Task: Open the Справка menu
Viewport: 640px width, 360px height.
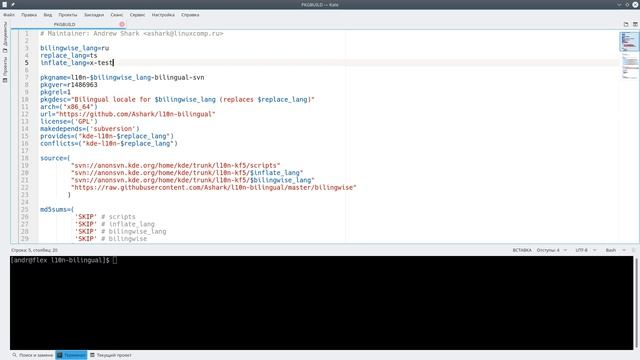Action: (190, 15)
